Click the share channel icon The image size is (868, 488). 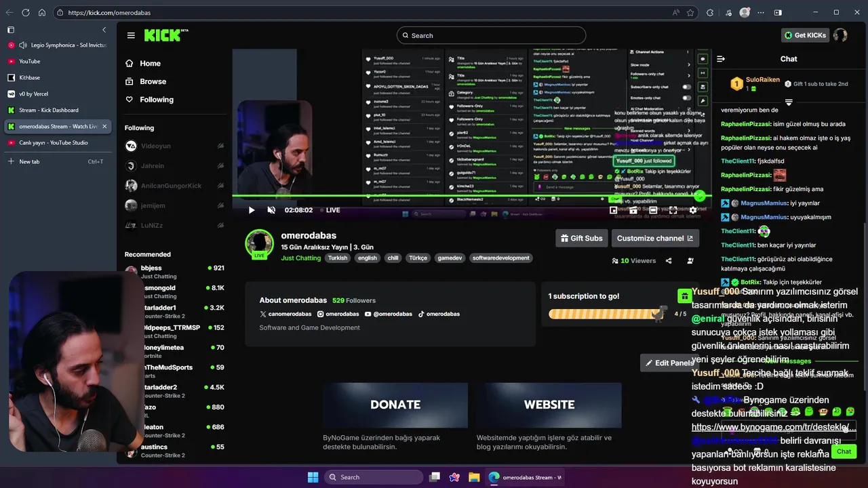point(669,260)
